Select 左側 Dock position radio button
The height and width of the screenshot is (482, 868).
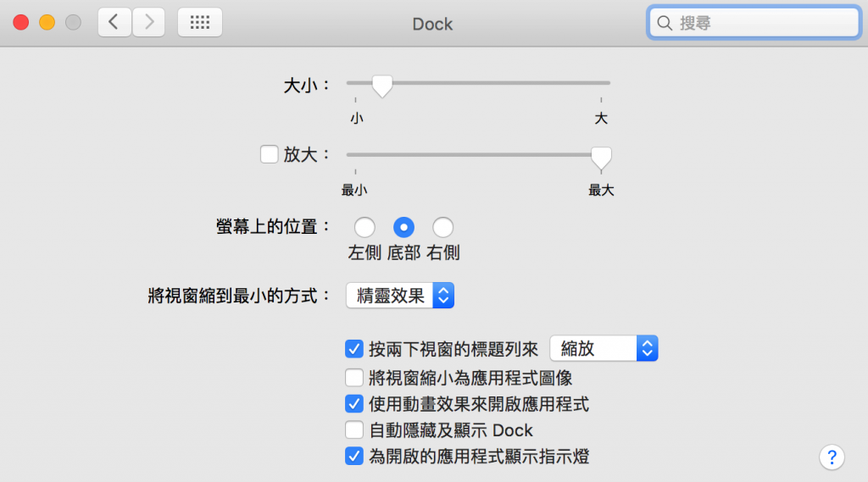click(364, 227)
